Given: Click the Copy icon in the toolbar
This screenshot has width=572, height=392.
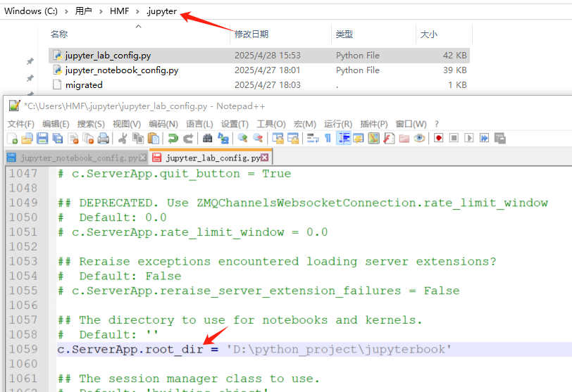Looking at the screenshot, I should [138, 139].
